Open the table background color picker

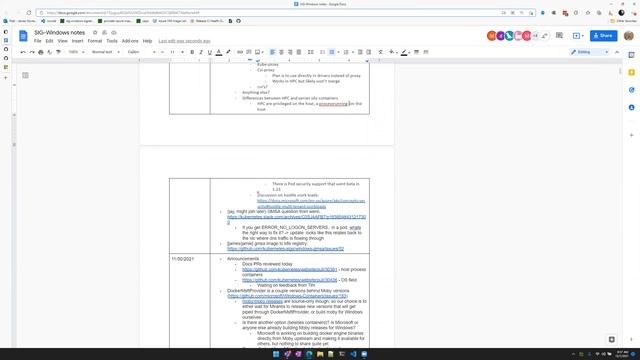click(x=392, y=52)
